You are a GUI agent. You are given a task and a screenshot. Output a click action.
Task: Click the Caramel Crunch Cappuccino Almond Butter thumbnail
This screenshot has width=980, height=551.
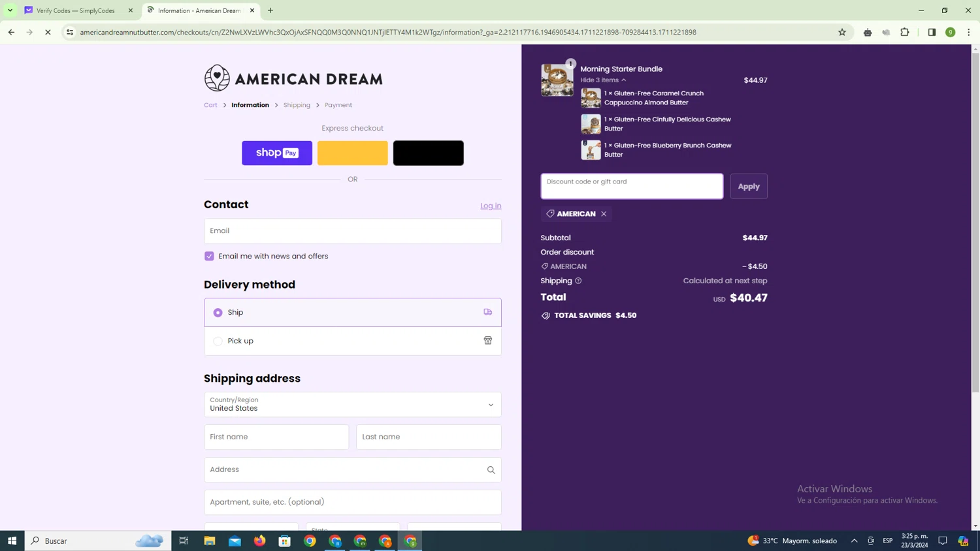pos(591,98)
